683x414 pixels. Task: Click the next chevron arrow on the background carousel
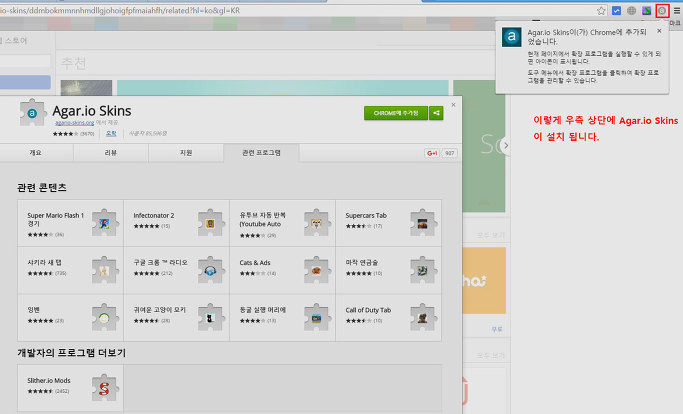[506, 145]
